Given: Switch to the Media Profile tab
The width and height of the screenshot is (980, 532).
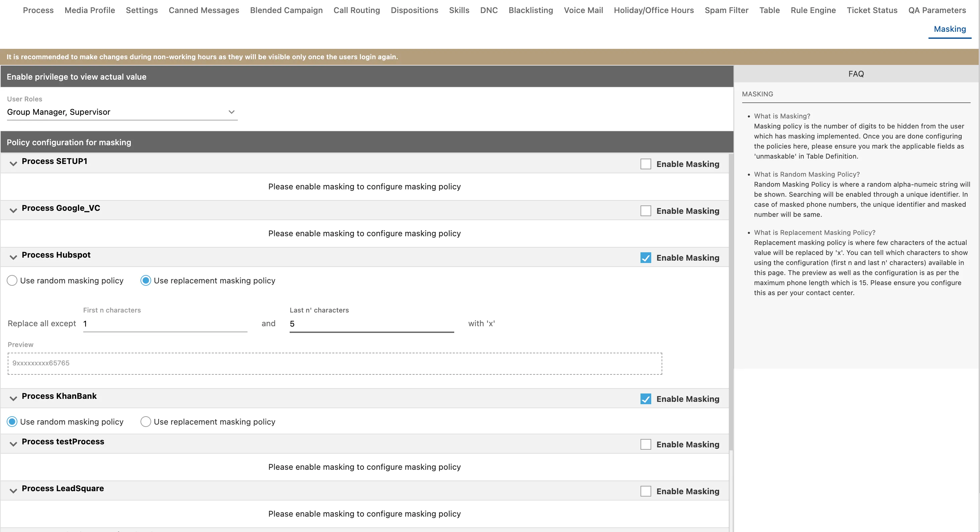Looking at the screenshot, I should 90,10.
